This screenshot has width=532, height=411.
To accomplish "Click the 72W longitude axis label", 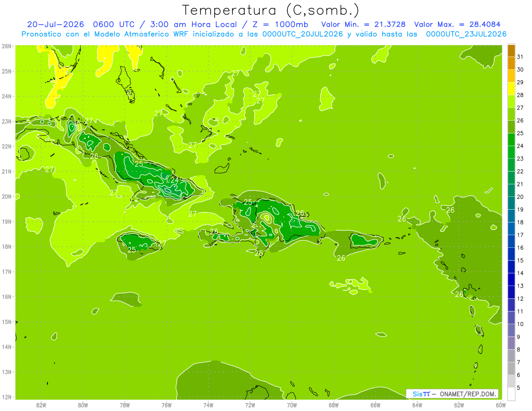I will click(x=250, y=405).
